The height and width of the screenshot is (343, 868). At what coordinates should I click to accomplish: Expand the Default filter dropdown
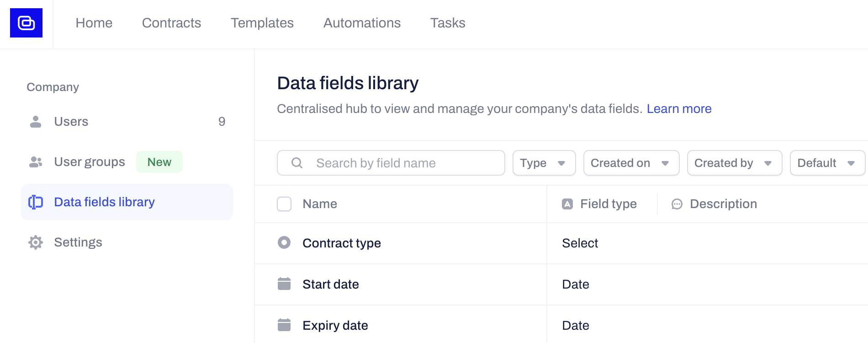(827, 163)
